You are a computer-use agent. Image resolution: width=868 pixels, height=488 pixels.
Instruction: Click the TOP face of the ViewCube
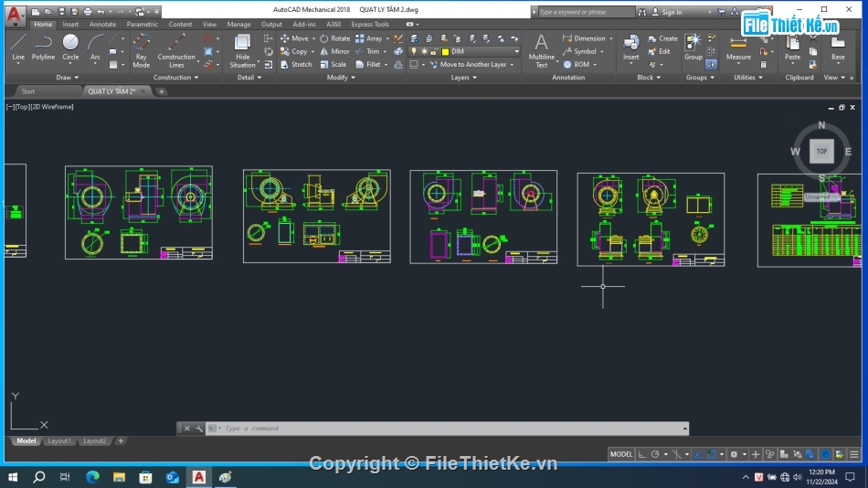(821, 151)
